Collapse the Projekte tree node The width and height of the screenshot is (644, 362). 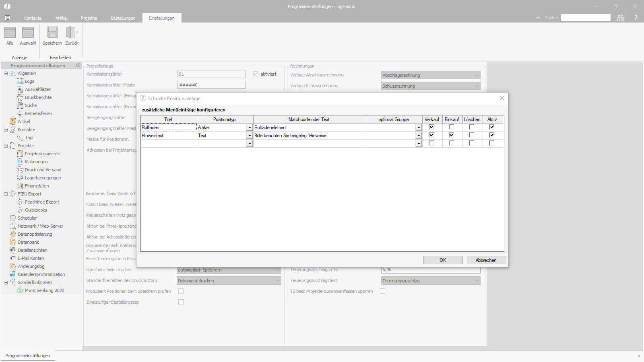coord(6,146)
